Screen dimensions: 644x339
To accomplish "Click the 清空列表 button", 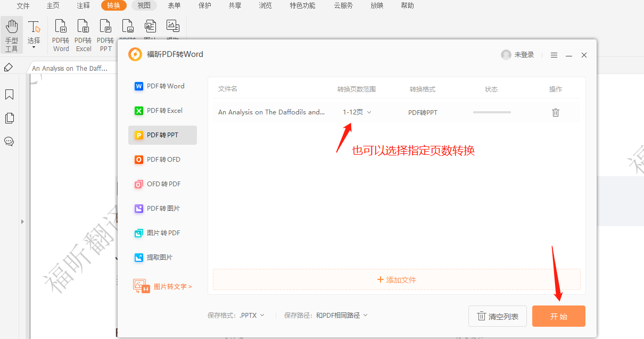I will pos(498,316).
